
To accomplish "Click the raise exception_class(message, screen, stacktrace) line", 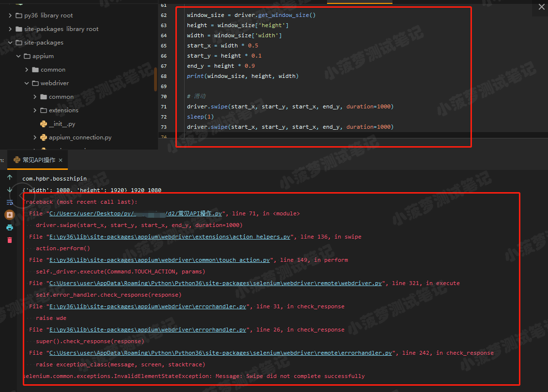I will click(121, 364).
